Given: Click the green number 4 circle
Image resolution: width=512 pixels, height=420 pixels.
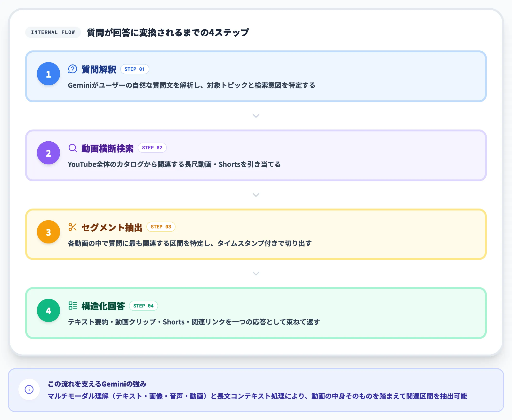Looking at the screenshot, I should tap(48, 310).
